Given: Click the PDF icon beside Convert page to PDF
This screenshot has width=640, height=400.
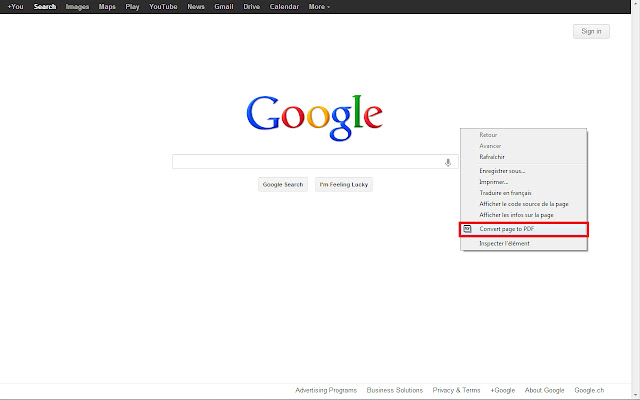Looking at the screenshot, I should [467, 229].
